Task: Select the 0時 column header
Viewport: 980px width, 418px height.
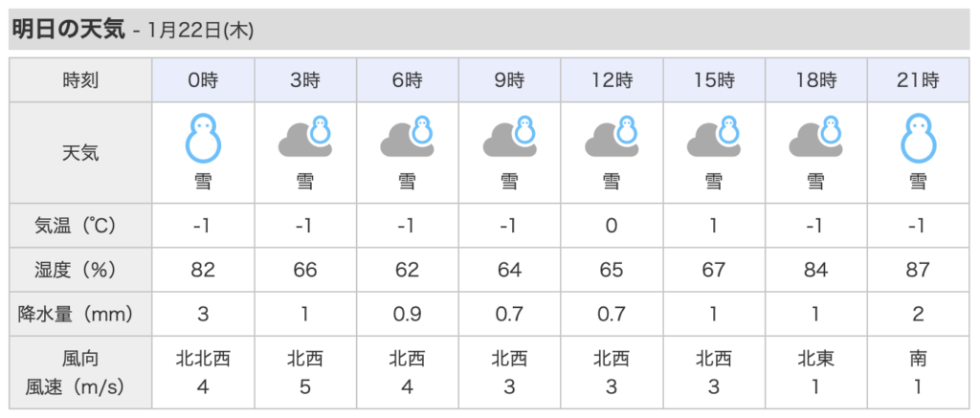Action: [203, 80]
